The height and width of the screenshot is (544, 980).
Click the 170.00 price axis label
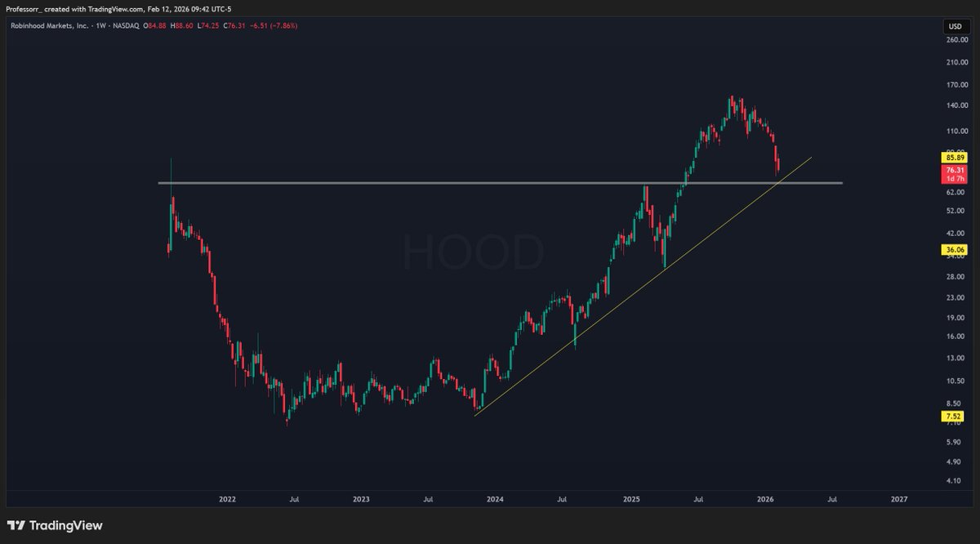click(x=957, y=85)
